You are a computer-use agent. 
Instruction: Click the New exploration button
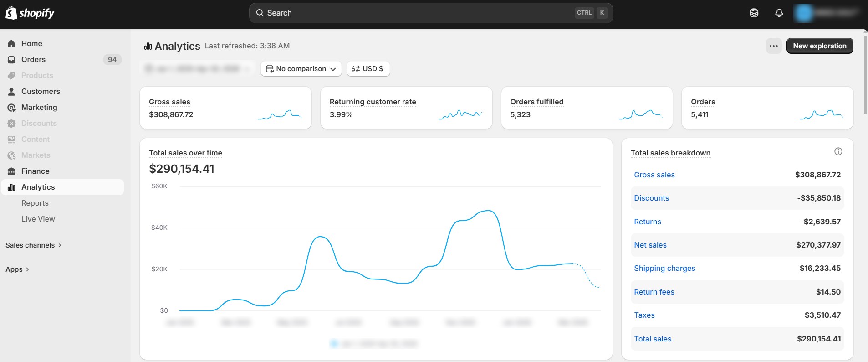tap(820, 46)
